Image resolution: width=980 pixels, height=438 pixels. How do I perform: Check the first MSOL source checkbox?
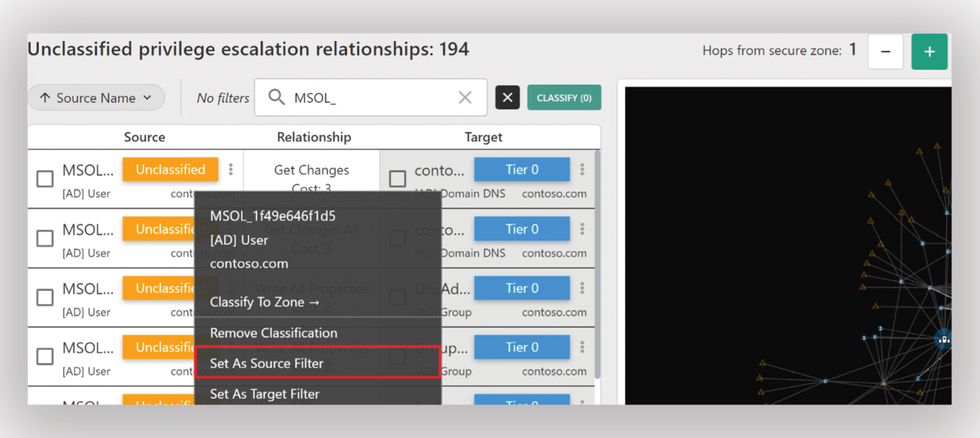(45, 179)
